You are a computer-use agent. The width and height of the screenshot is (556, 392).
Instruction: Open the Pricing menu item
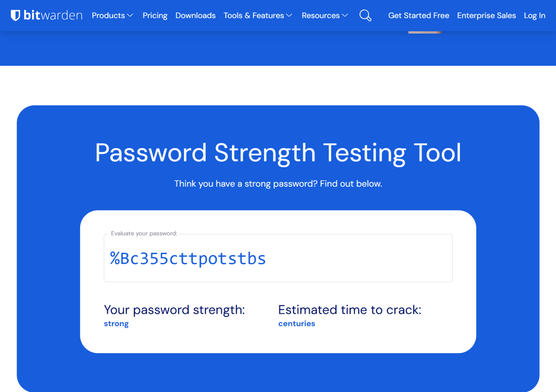(155, 15)
